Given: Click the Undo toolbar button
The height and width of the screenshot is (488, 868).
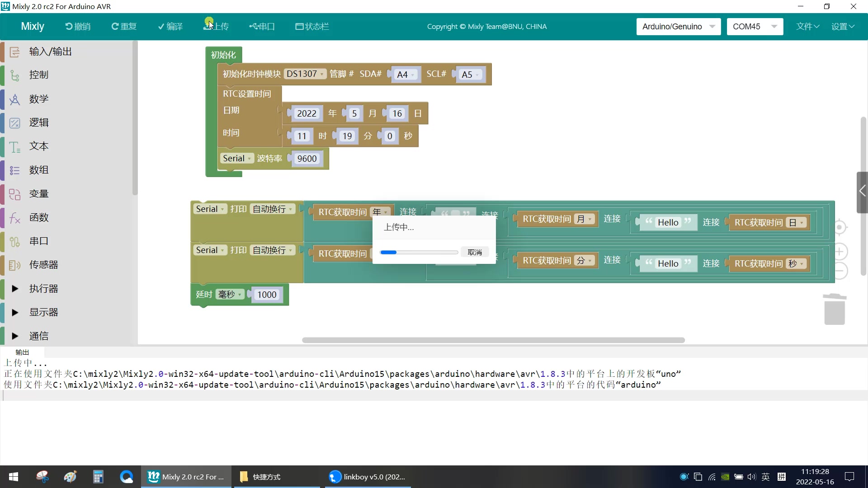Looking at the screenshot, I should coord(78,26).
